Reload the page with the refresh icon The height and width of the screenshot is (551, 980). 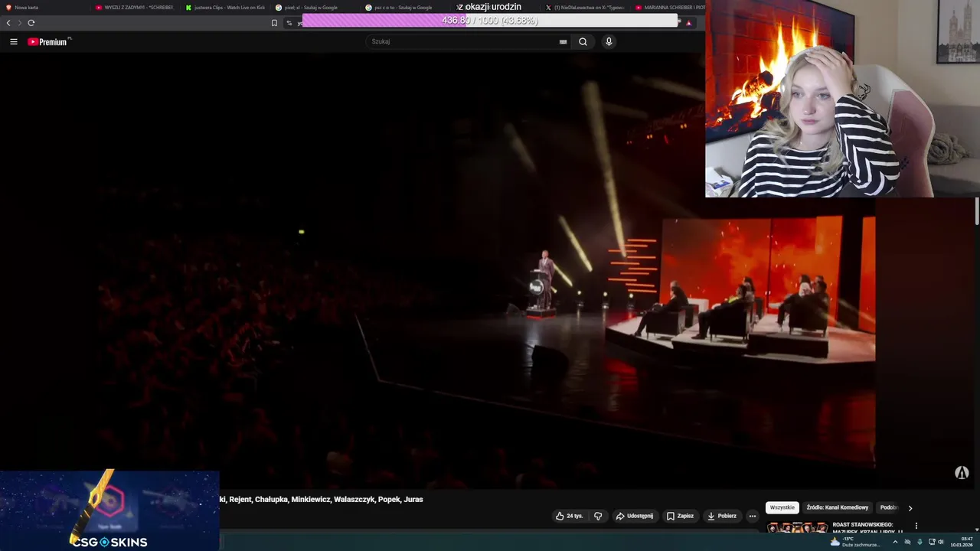pos(31,23)
